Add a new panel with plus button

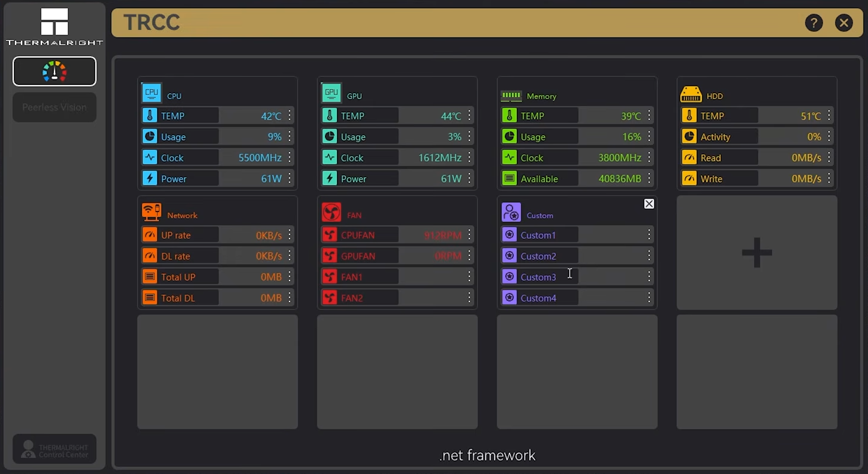point(757,252)
